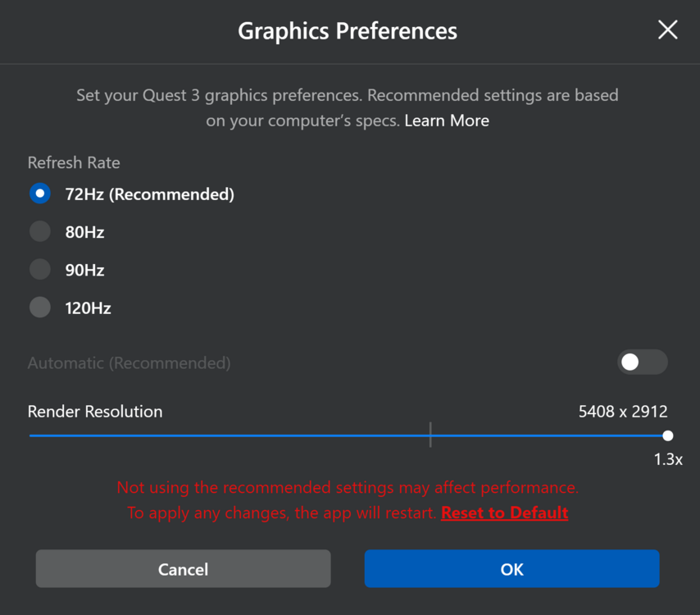Click the "Automatic (Recommended)" label text
The image size is (700, 615).
[x=129, y=362]
